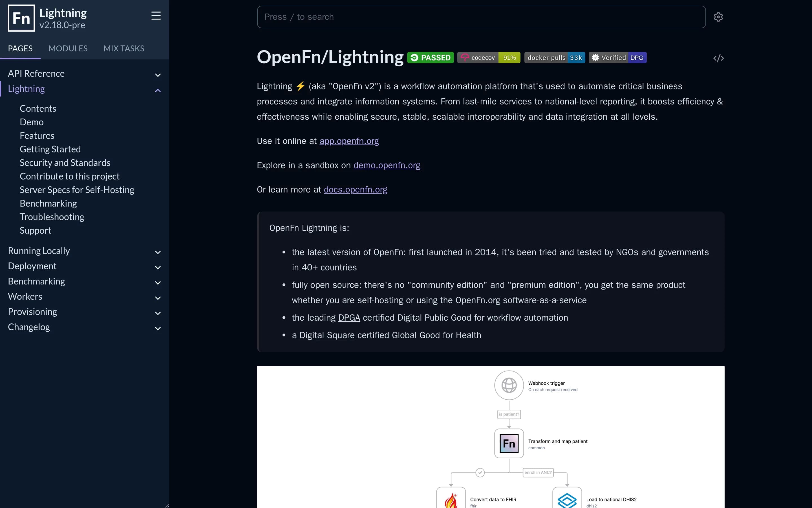
Task: Open the Changelog page
Action: [x=29, y=327]
